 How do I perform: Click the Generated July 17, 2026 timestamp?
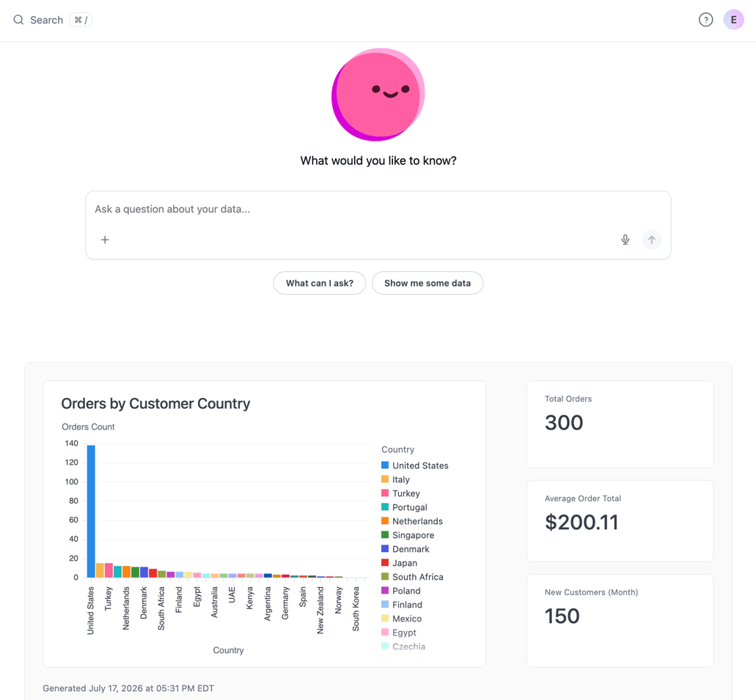point(128,688)
